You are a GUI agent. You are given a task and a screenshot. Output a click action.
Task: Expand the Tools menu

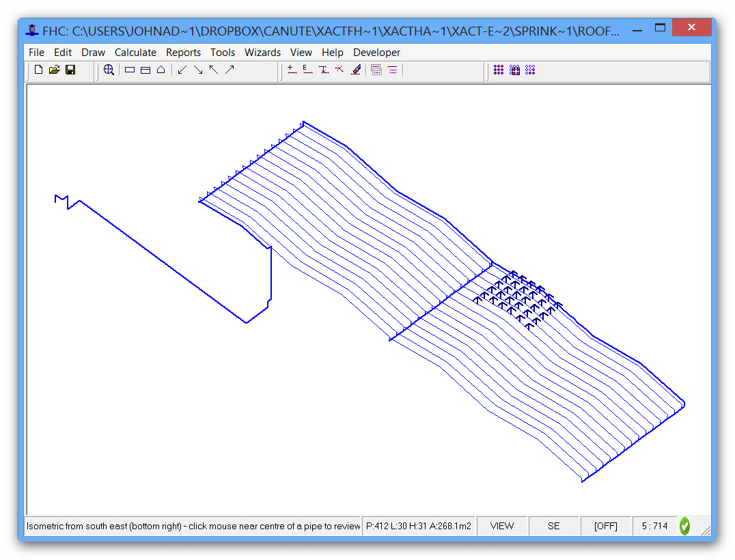point(223,53)
